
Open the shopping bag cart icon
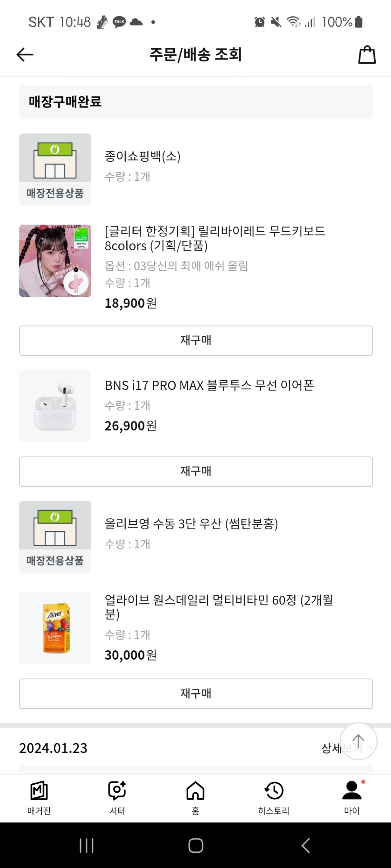367,55
